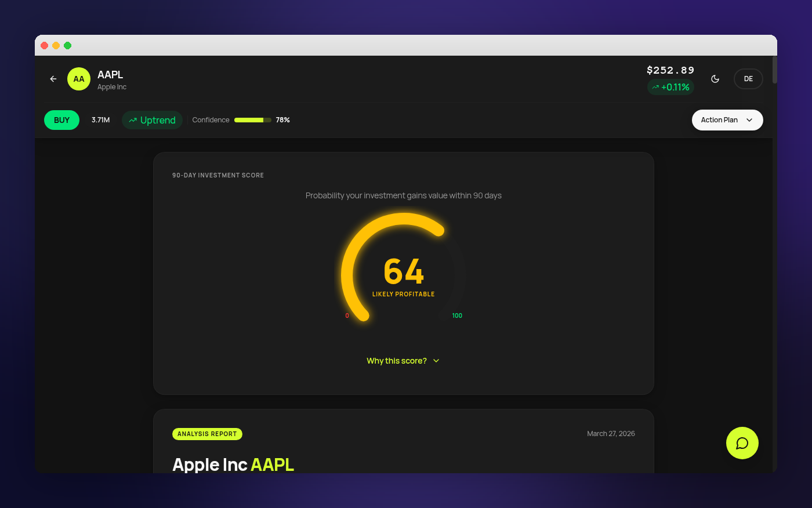Click the vertical scrollbar thumb at right edge
The image size is (812, 508).
[x=774, y=70]
